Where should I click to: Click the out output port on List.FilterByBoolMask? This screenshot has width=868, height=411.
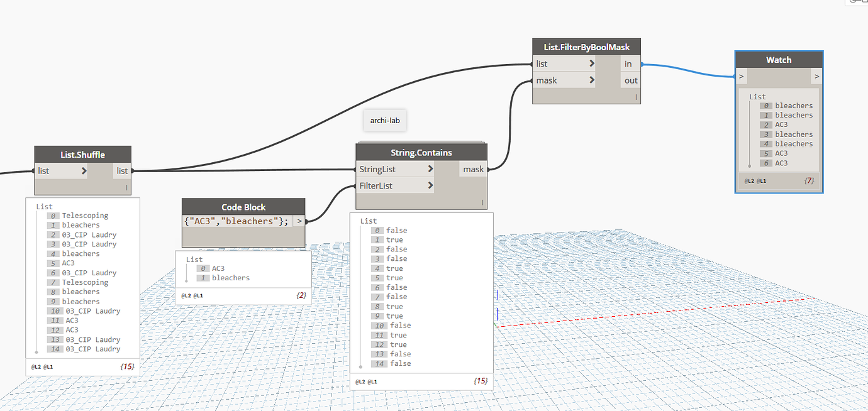pos(630,80)
